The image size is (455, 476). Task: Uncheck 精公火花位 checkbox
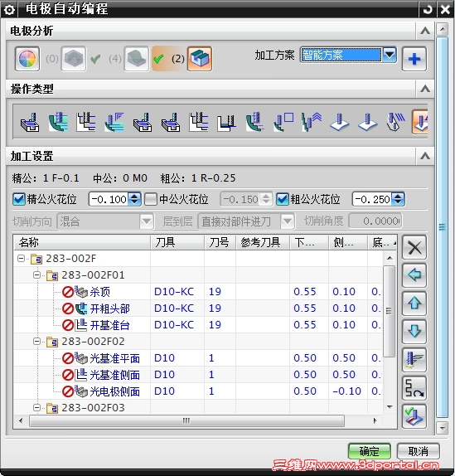pos(19,199)
